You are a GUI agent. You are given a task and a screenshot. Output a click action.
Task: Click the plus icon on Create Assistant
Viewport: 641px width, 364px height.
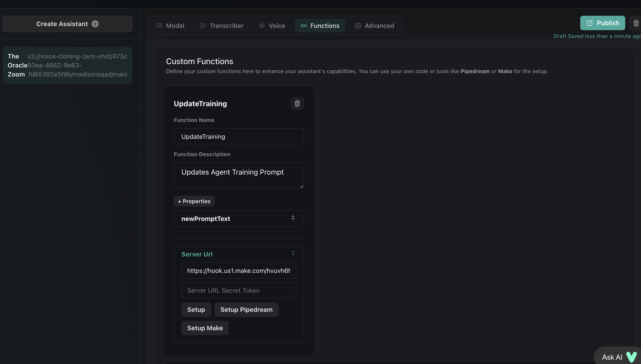[x=95, y=24]
